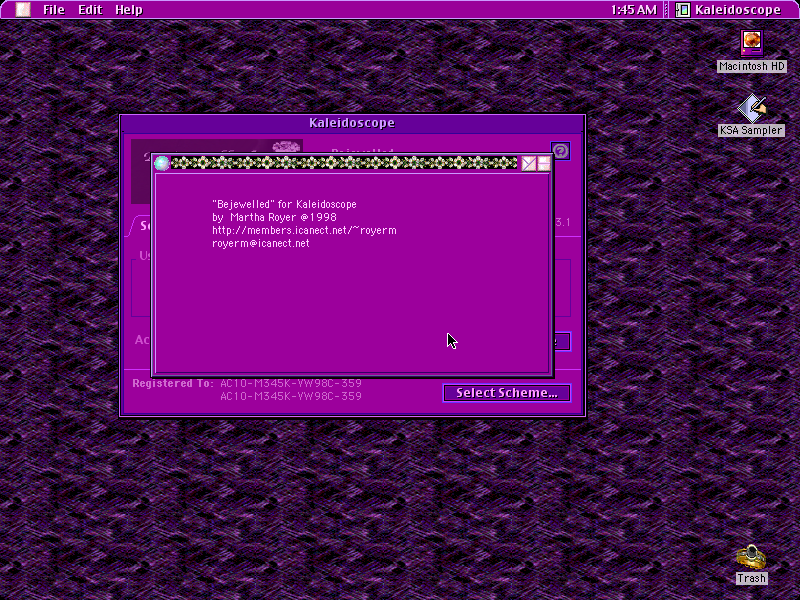
Task: Open the Edit menu
Action: coord(90,10)
